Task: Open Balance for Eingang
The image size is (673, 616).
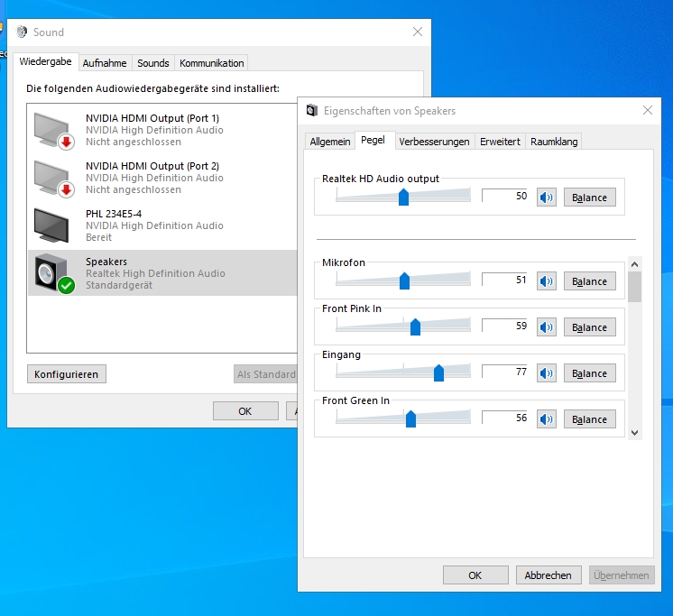Action: coord(590,373)
